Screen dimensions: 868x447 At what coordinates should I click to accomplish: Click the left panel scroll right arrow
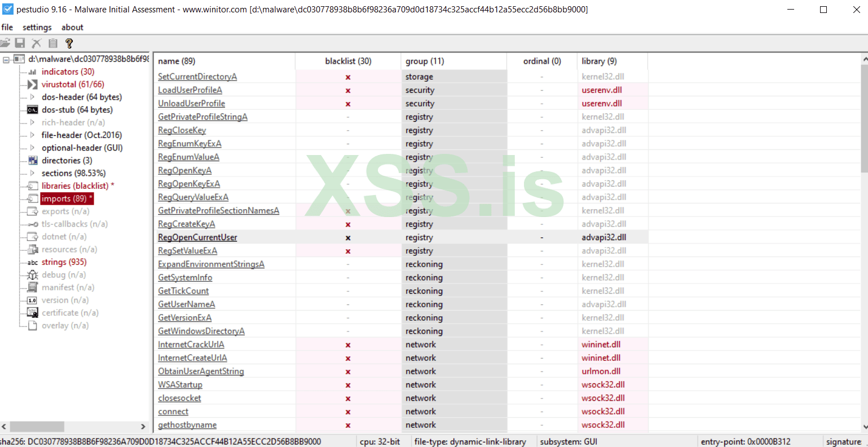point(143,427)
